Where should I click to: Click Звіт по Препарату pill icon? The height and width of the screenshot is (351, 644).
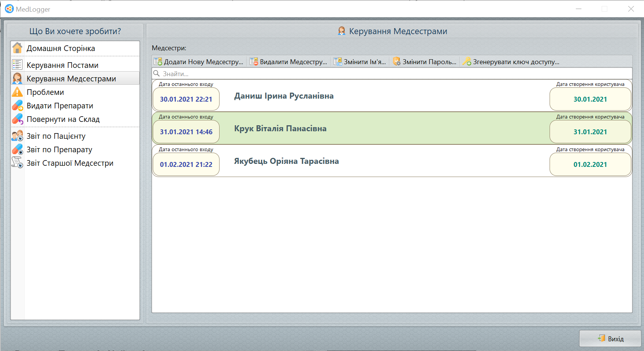17,149
